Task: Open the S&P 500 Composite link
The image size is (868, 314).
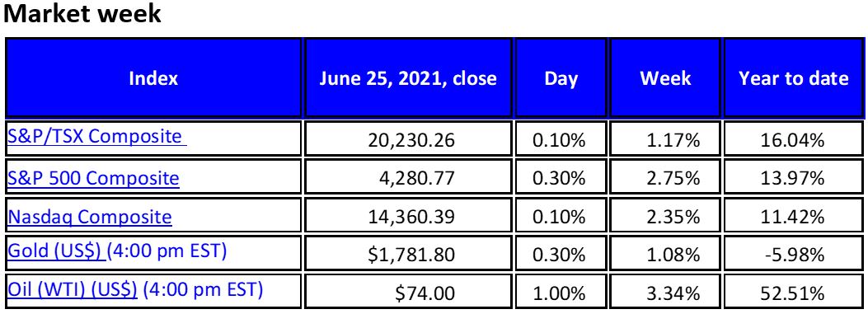Action: tap(93, 178)
